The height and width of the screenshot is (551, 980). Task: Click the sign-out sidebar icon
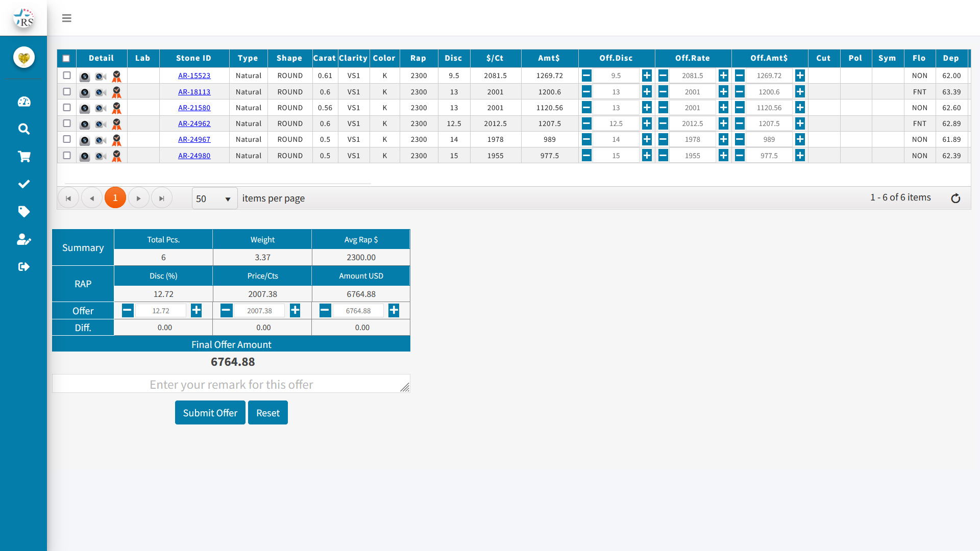pyautogui.click(x=24, y=267)
